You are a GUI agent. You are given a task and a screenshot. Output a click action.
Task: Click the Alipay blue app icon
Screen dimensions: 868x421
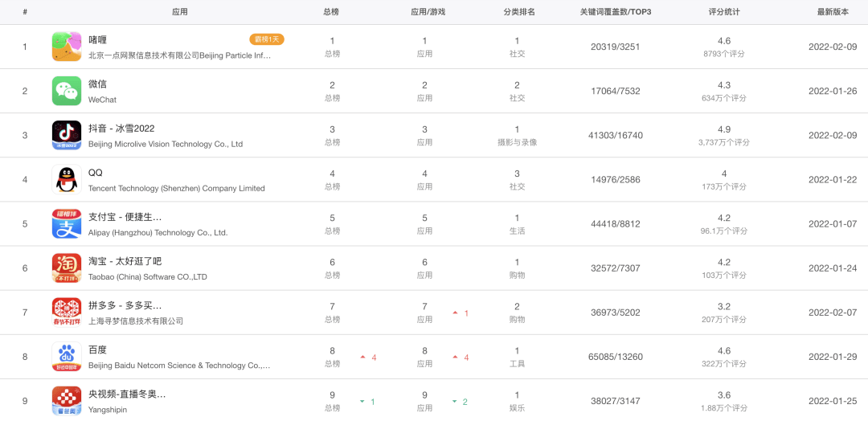67,224
